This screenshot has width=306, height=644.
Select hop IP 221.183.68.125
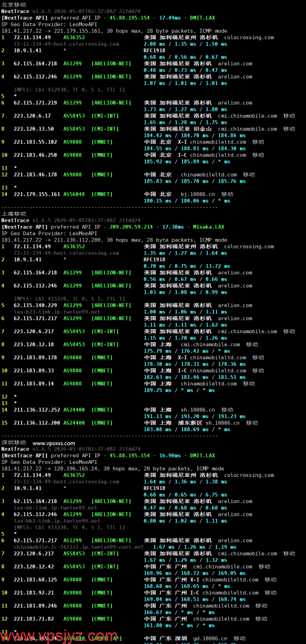35,580
